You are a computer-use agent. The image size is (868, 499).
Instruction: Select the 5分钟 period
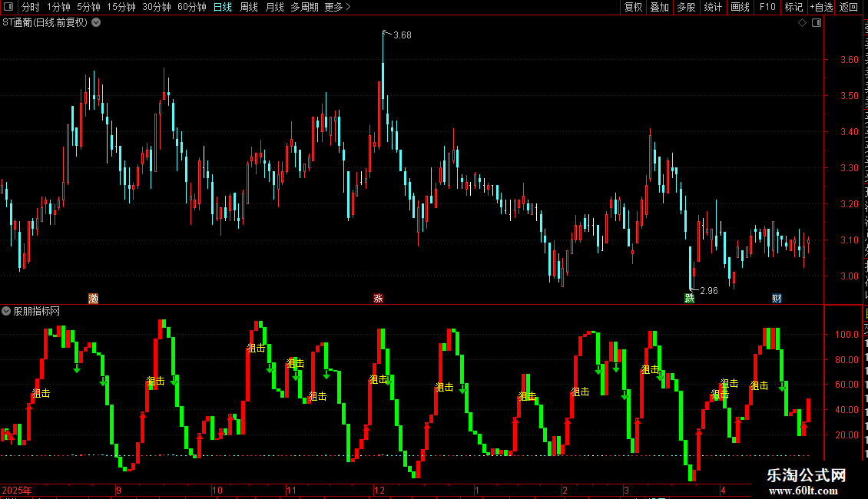88,7
